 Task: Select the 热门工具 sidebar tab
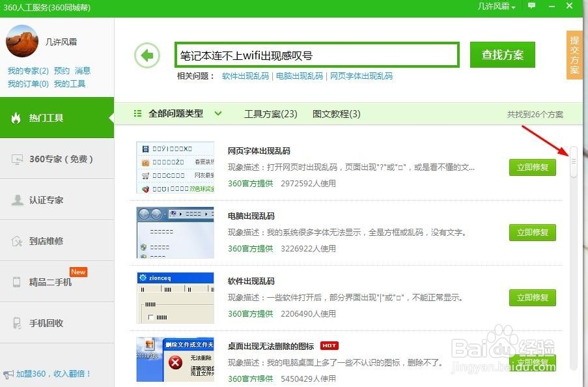[57, 117]
